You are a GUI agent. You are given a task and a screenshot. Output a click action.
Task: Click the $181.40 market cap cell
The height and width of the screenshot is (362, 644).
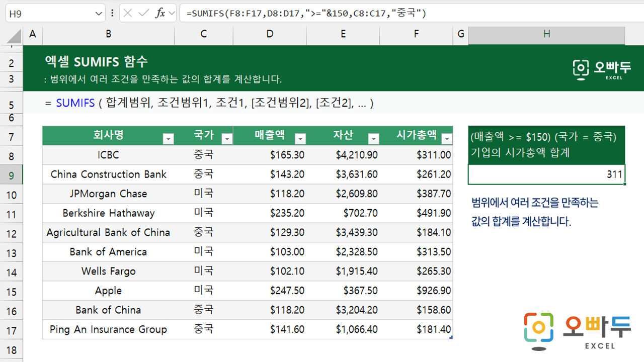pos(416,329)
